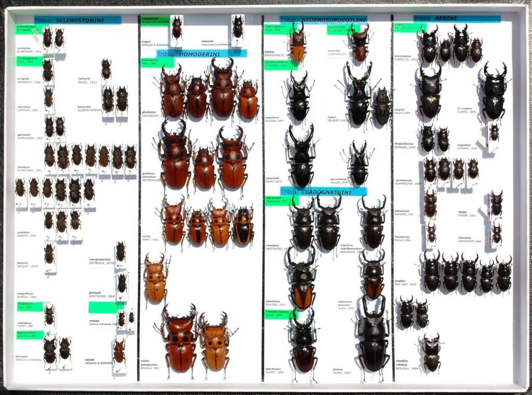Click the green Homoderus genus label

pyautogui.click(x=157, y=62)
